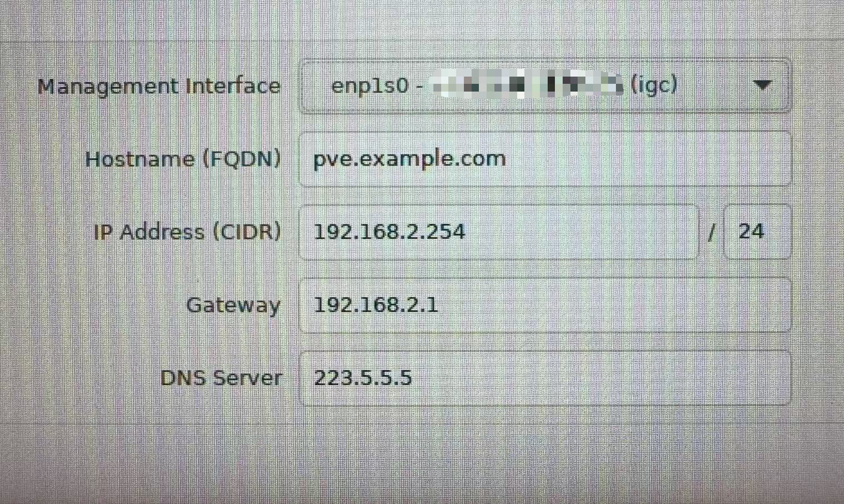Click the (igc) driver text in dropdown
Image resolution: width=844 pixels, height=504 pixels.
coord(654,86)
